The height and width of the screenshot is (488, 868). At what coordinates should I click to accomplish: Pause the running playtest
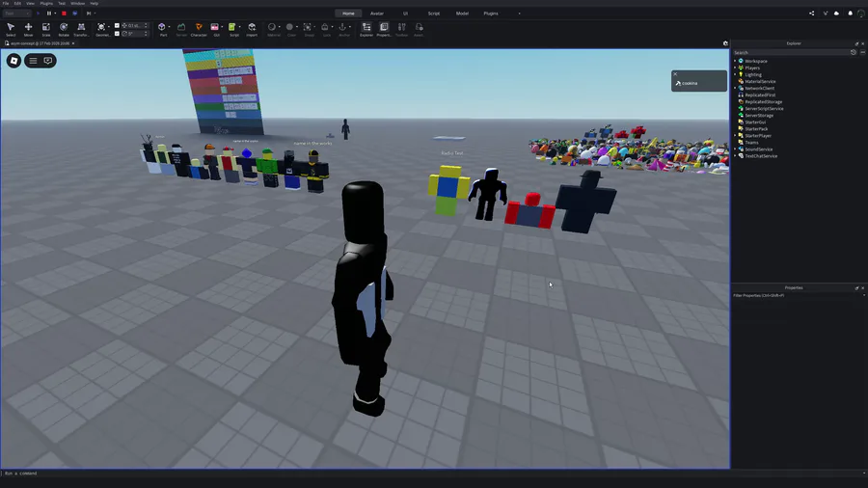[x=49, y=14]
